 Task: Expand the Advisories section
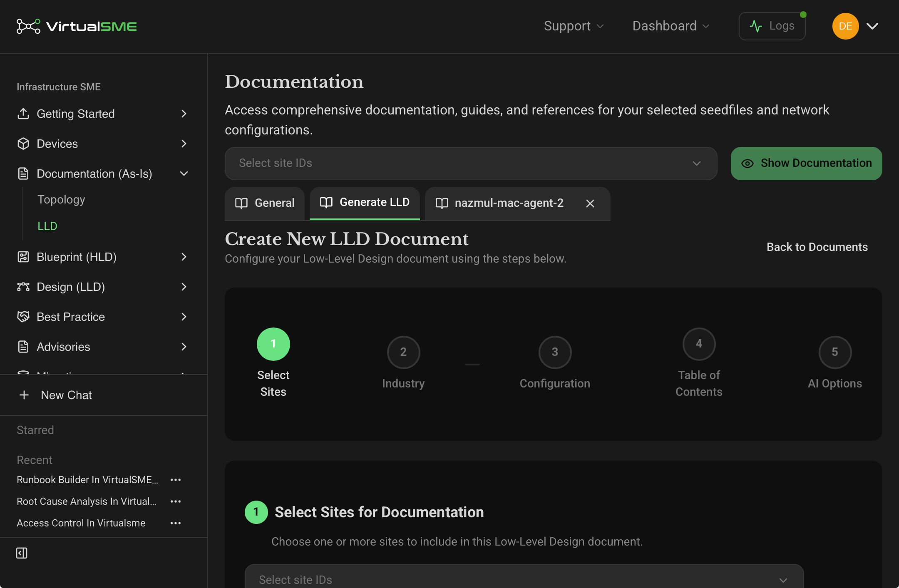pos(184,347)
